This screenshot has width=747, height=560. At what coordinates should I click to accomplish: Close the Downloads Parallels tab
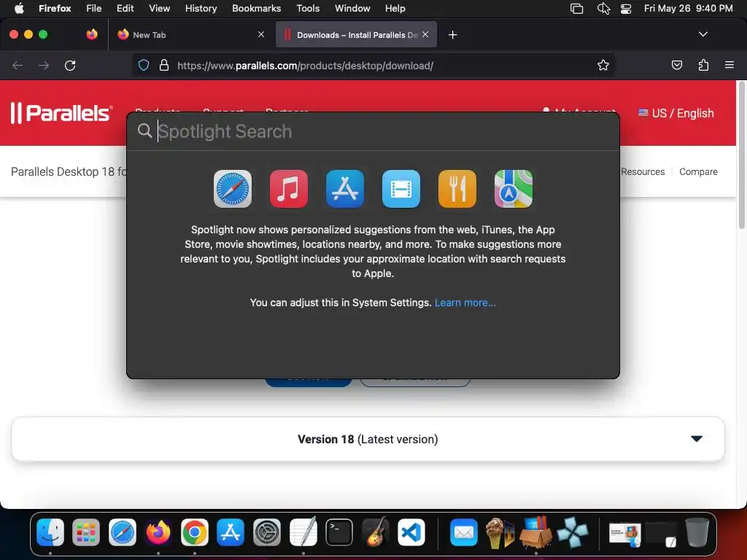click(425, 34)
